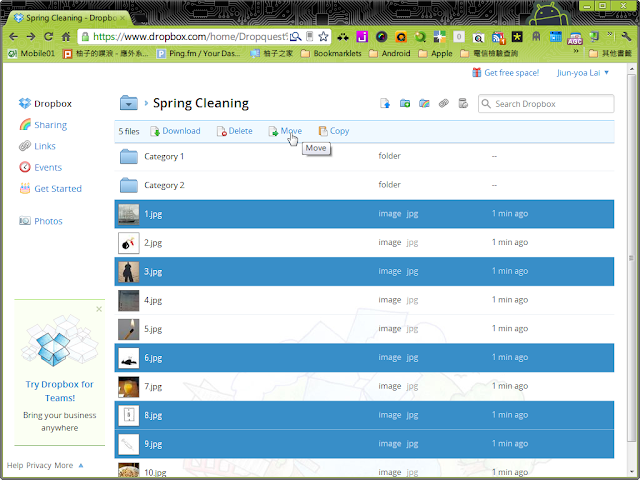
Task: Click the browser home icon
Action: (66, 37)
